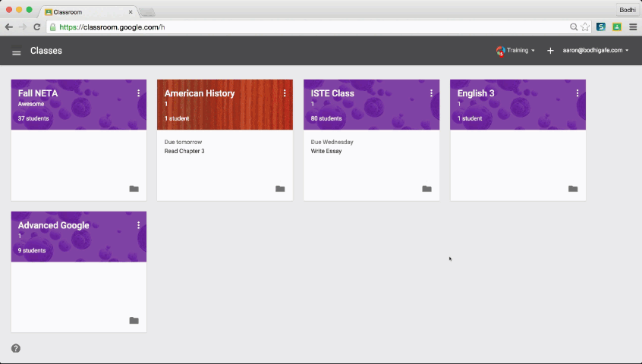
Task: Open Advanced Google Drive folder icon
Action: tap(134, 321)
